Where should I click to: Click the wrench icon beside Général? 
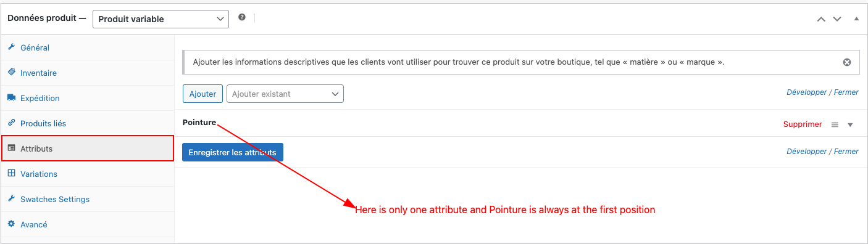(x=11, y=47)
